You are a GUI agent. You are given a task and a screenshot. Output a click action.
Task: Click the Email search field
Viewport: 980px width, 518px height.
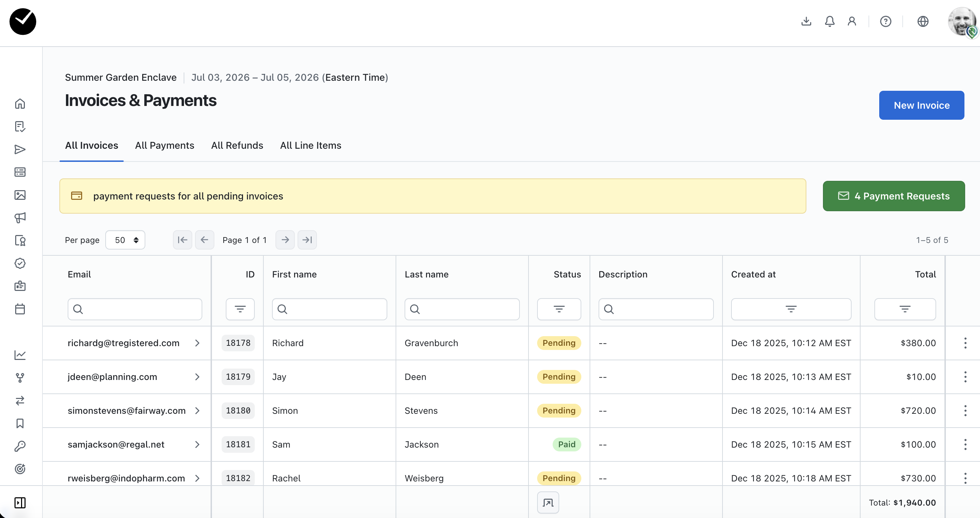[135, 309]
